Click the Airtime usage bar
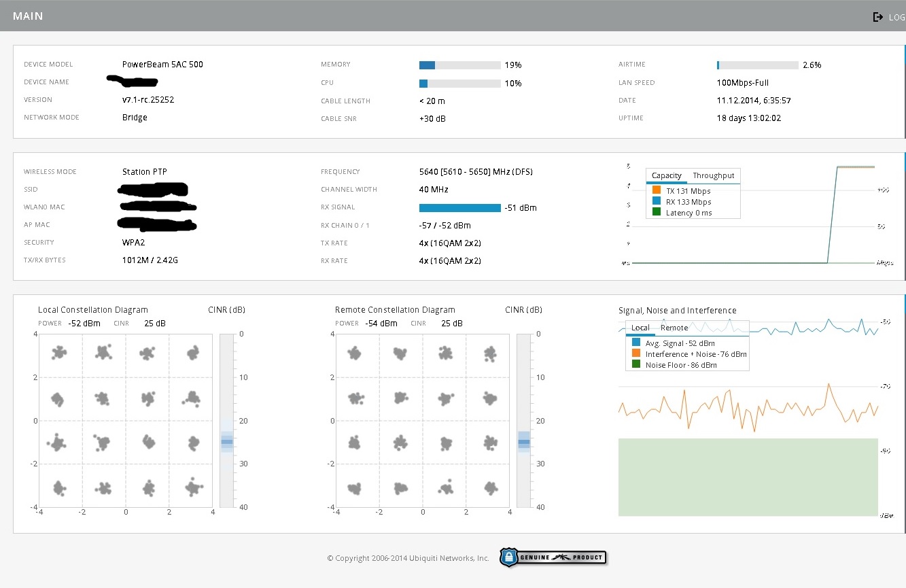The height and width of the screenshot is (588, 906). point(758,65)
